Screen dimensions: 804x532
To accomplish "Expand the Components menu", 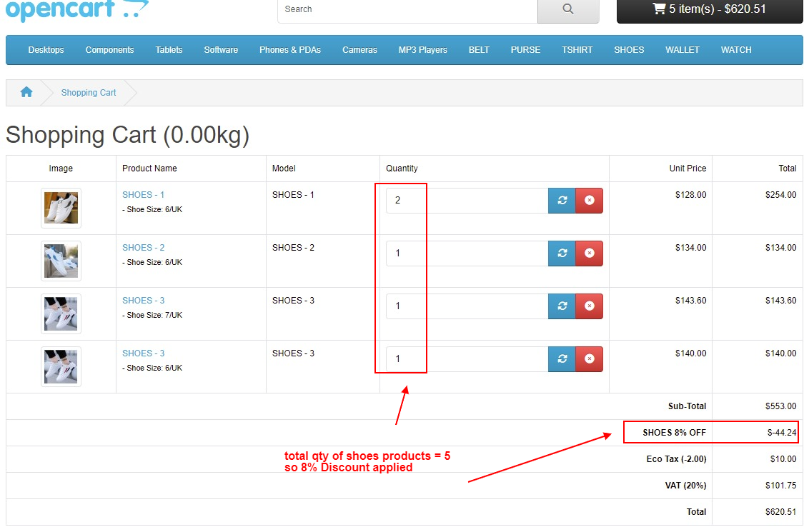I will click(x=109, y=50).
